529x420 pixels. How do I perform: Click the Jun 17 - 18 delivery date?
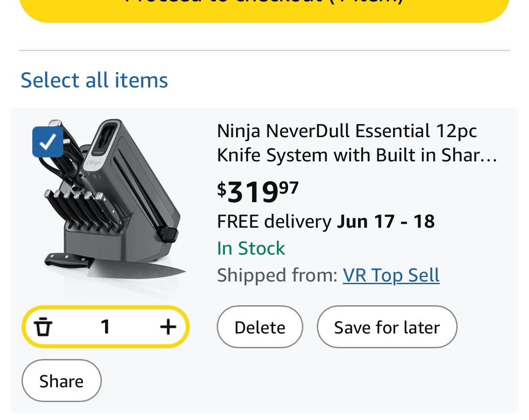[385, 221]
